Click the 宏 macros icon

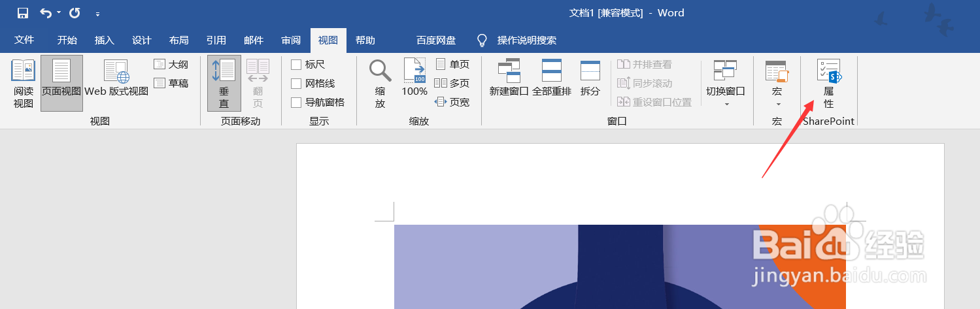777,71
